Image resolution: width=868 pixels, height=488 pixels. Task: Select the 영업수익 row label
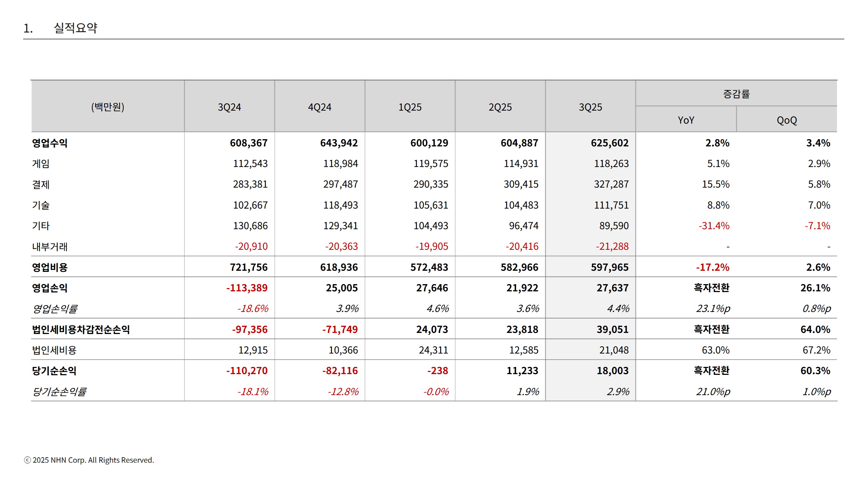[50, 143]
